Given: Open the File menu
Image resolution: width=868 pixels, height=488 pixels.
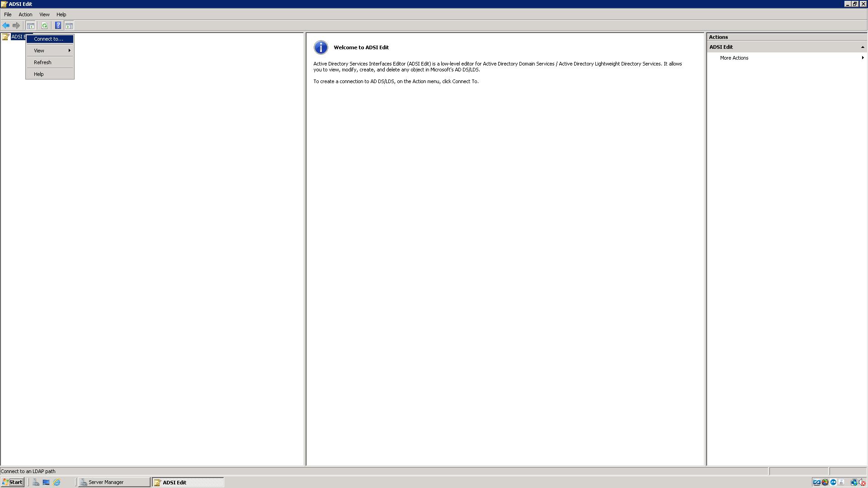Looking at the screenshot, I should click(x=8, y=14).
